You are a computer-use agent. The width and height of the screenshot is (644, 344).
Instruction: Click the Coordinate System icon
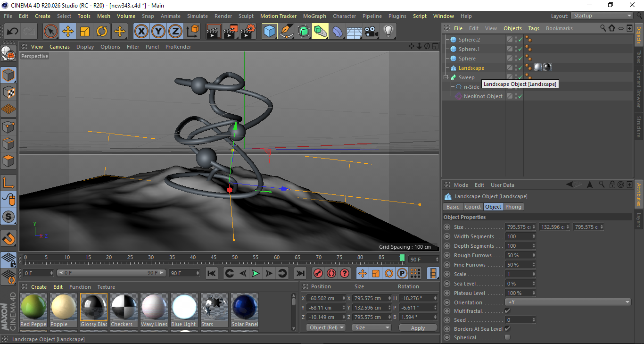(x=192, y=32)
